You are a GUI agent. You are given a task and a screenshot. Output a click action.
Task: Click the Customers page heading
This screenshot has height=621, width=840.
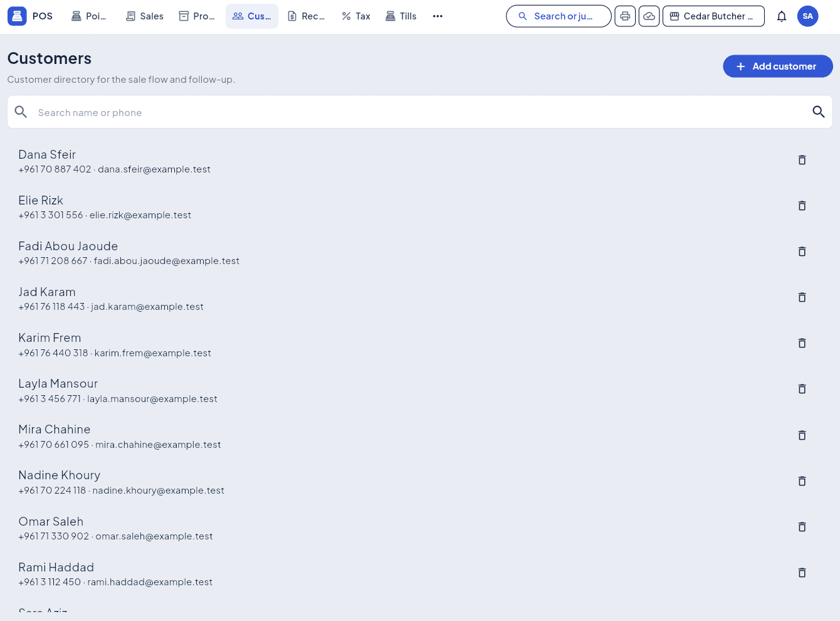point(50,58)
